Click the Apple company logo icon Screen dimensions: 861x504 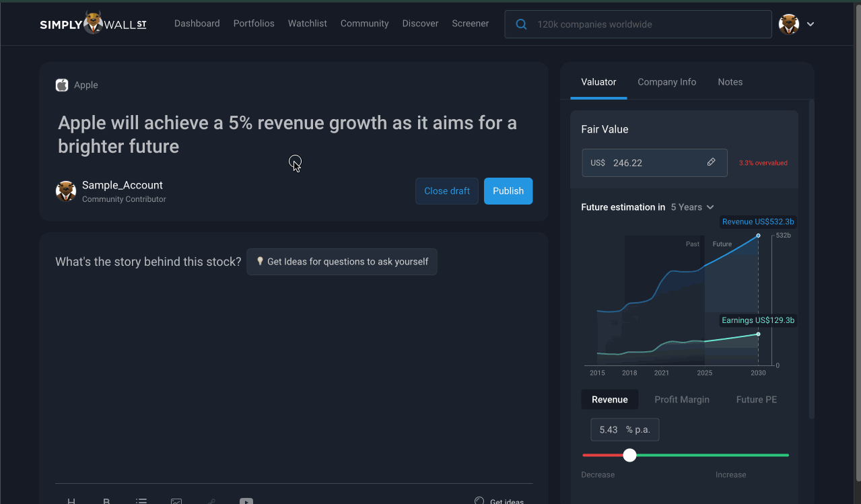click(62, 85)
